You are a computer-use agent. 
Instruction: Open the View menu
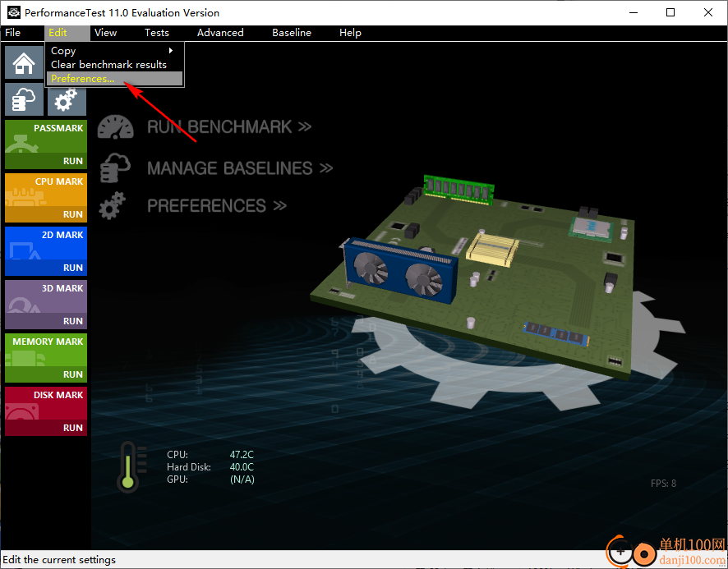(105, 33)
